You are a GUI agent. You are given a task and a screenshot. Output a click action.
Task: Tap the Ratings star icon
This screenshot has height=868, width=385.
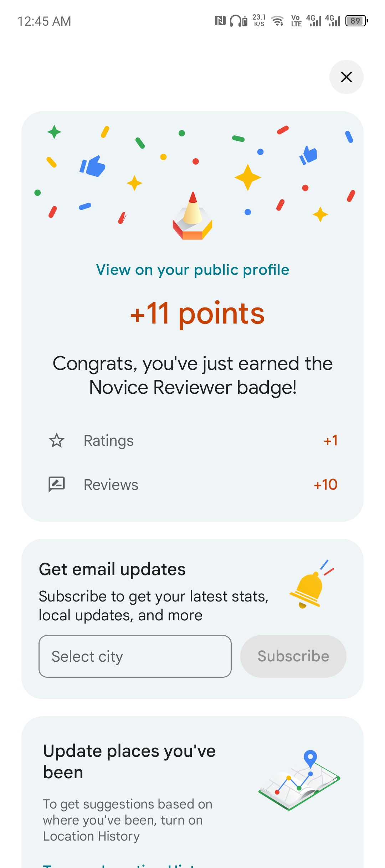pos(57,440)
